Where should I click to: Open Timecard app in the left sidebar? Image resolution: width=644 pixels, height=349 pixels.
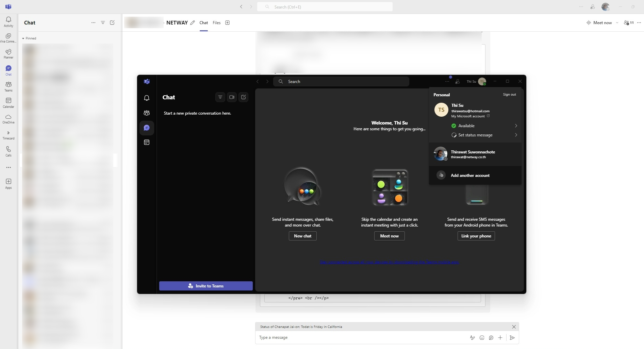[x=9, y=135]
